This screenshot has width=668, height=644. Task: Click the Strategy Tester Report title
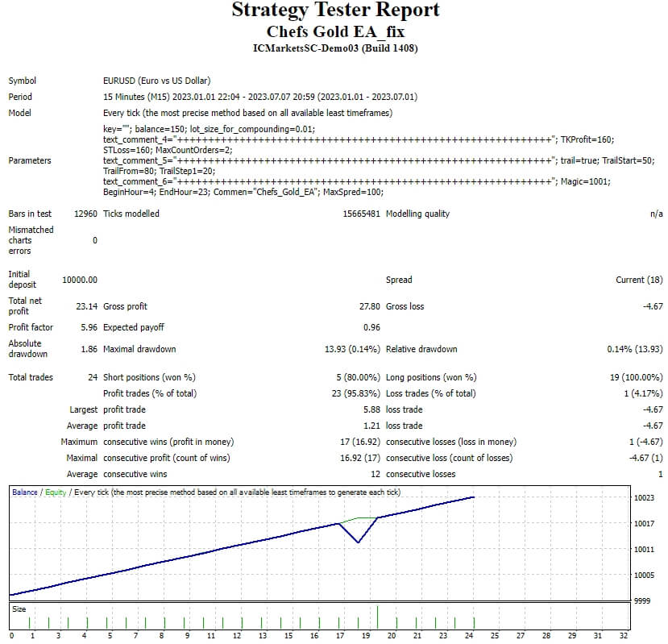click(335, 10)
